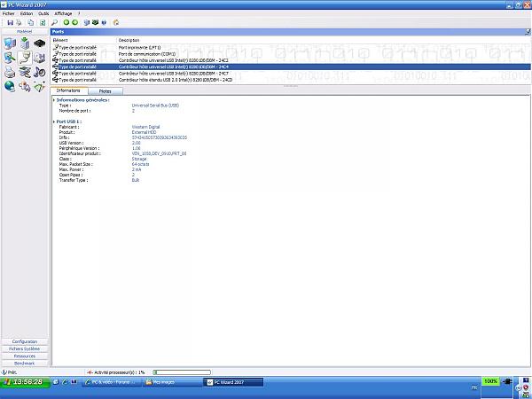This screenshot has width=532, height=399.
Task: Open System Summary computer icon in Matériel panel
Action: pyautogui.click(x=10, y=43)
